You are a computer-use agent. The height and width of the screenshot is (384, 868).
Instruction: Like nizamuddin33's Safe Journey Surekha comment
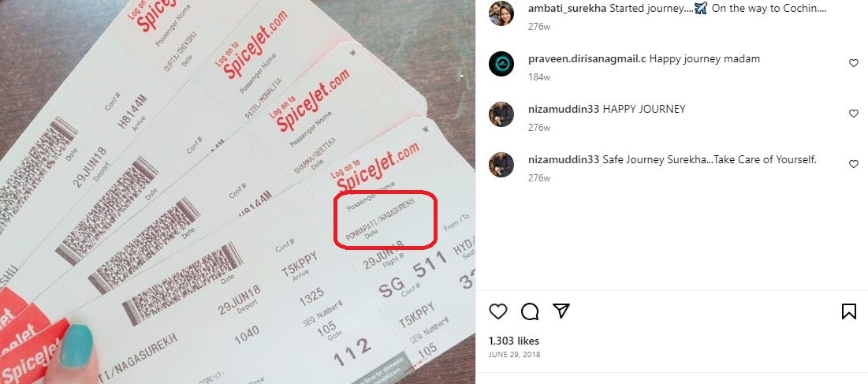(854, 164)
